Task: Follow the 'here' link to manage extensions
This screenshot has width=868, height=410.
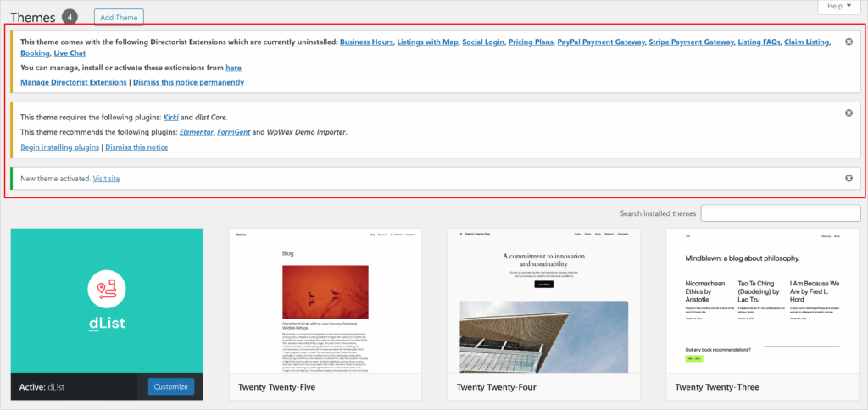Action: (x=234, y=68)
